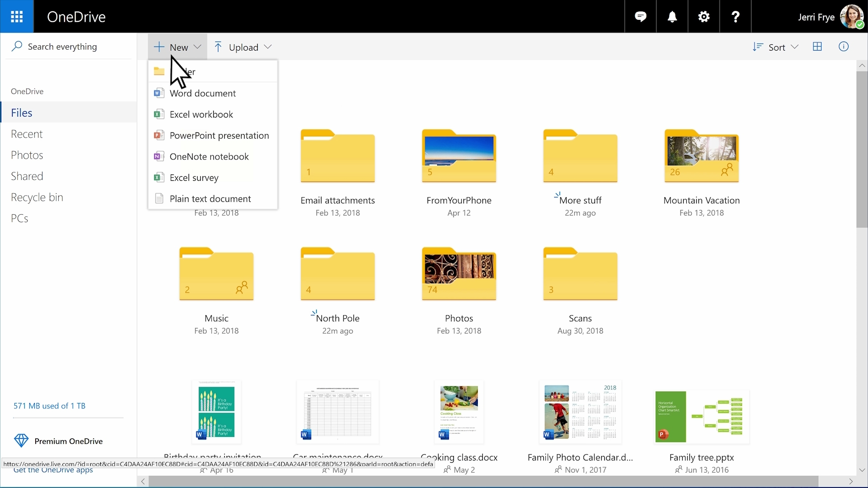The image size is (868, 488).
Task: Click the Premium OneDrive link
Action: (x=68, y=441)
